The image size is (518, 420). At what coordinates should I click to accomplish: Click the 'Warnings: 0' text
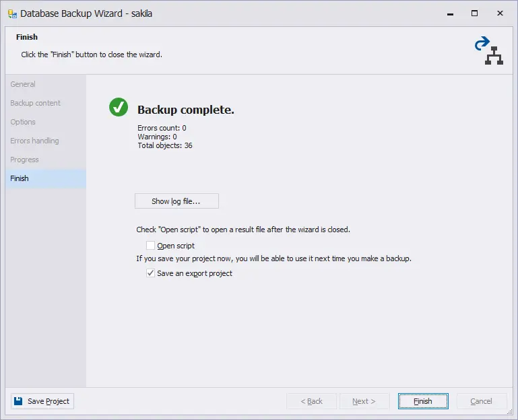(157, 137)
